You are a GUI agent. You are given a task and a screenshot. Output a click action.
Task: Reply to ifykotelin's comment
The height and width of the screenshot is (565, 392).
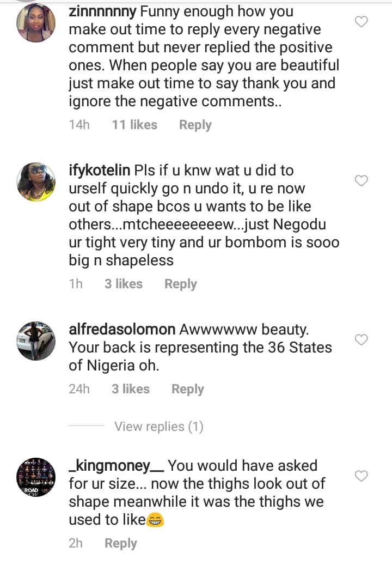point(180,284)
